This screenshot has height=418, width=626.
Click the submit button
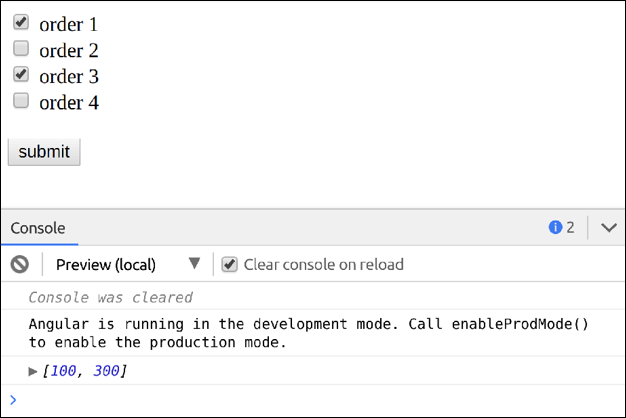point(44,152)
